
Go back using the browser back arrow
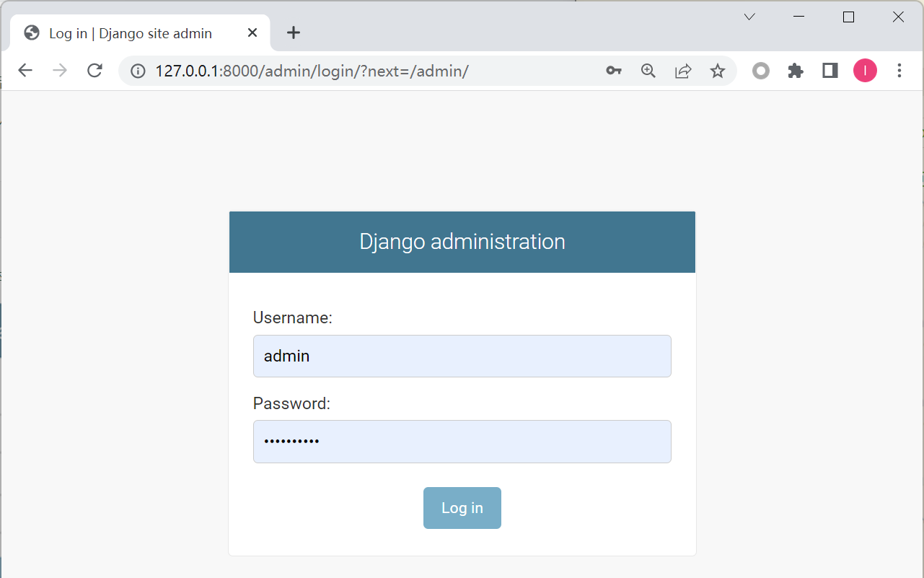[x=25, y=70]
